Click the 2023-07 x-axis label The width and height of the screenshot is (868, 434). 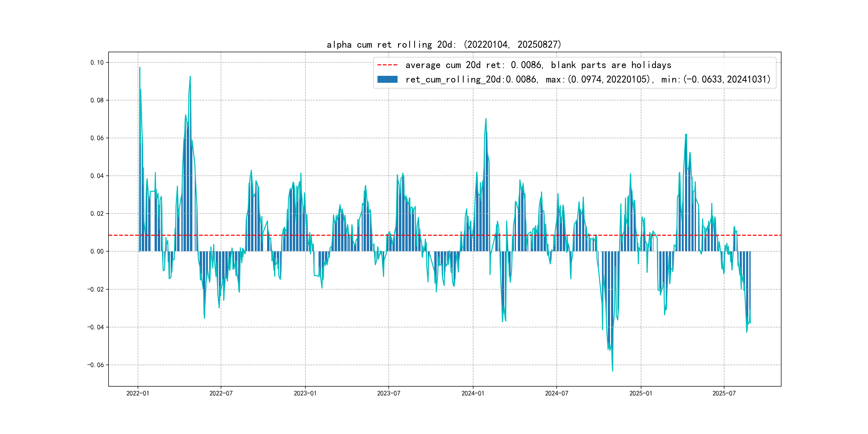coord(388,393)
